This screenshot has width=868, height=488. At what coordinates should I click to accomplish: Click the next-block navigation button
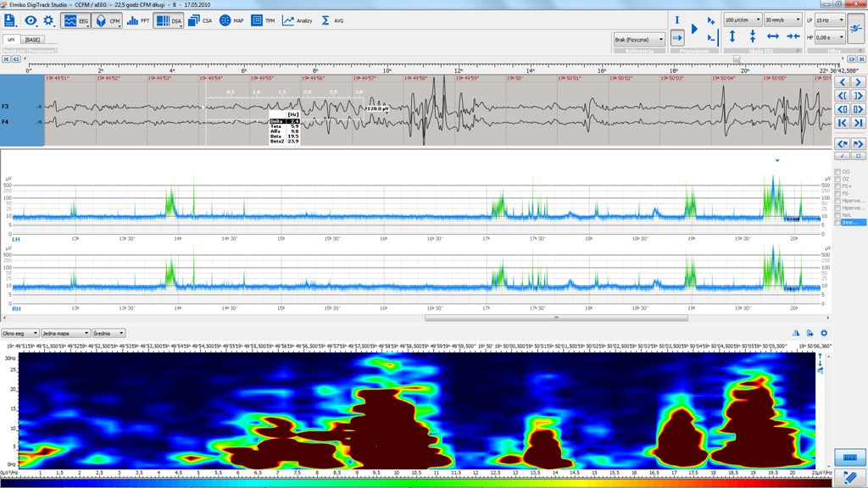(859, 109)
